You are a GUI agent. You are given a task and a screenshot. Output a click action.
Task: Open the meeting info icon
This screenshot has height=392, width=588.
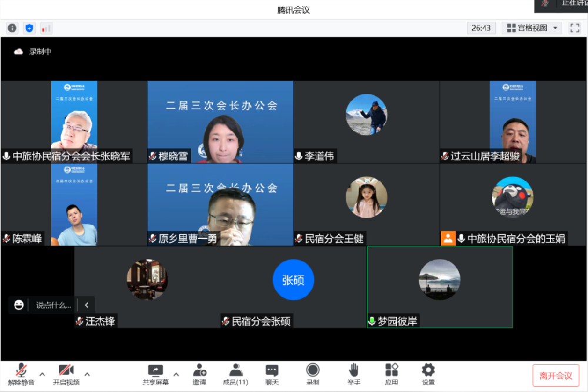12,28
